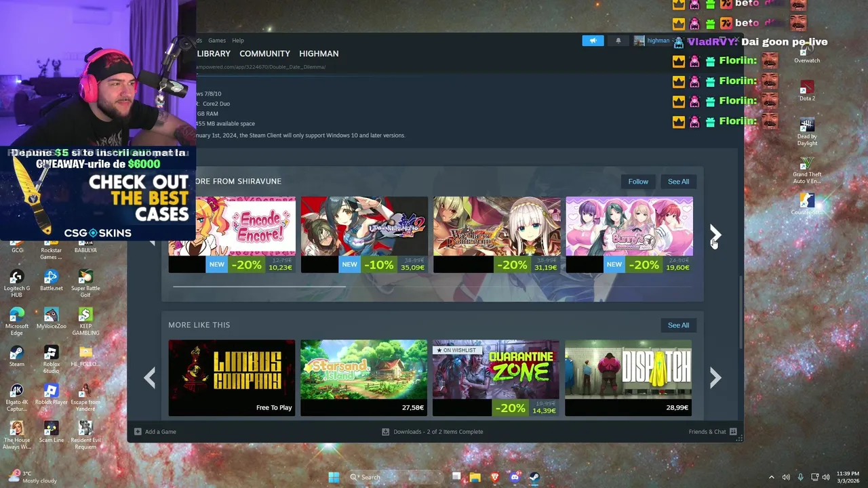Open game card priced 19,60€
This screenshot has width=868, height=488.
(x=629, y=235)
